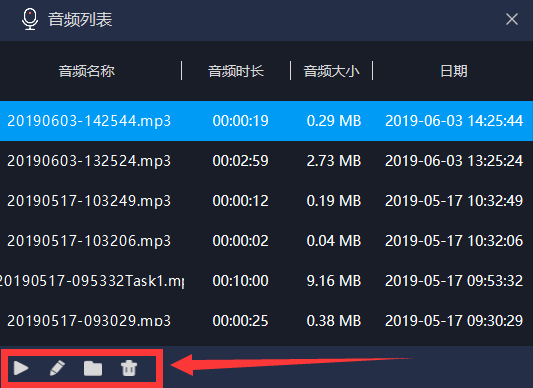Click duration 00:00:02
The width and height of the screenshot is (533, 388).
241,241
